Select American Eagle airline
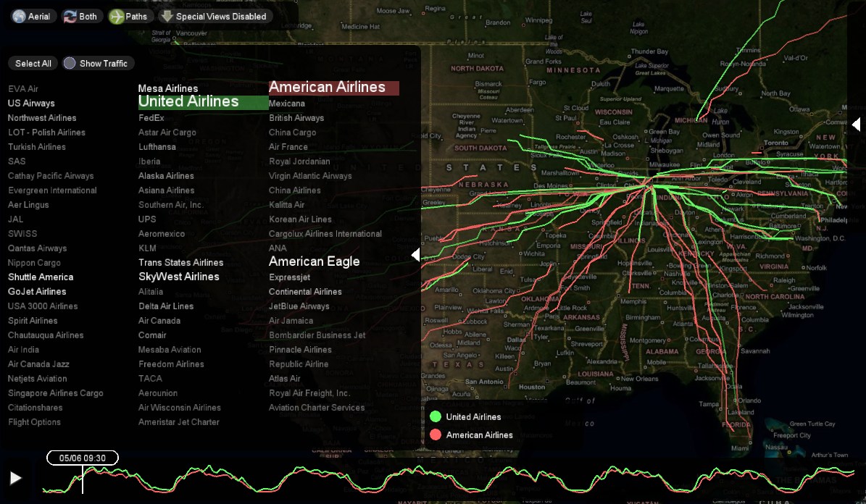The width and height of the screenshot is (866, 504). (x=315, y=261)
